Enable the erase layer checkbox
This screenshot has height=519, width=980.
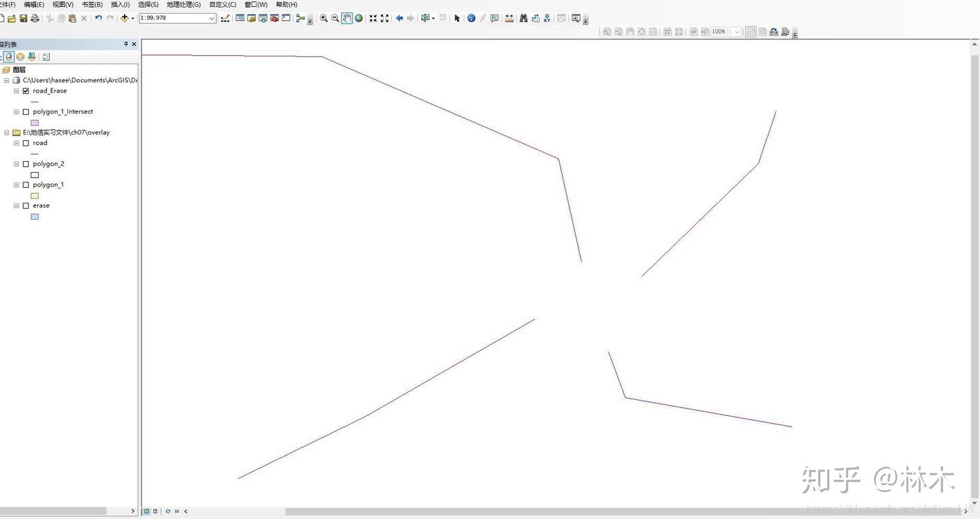(x=26, y=205)
